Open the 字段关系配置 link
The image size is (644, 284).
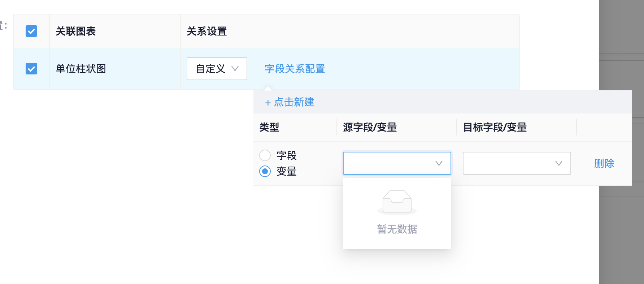[x=294, y=69]
